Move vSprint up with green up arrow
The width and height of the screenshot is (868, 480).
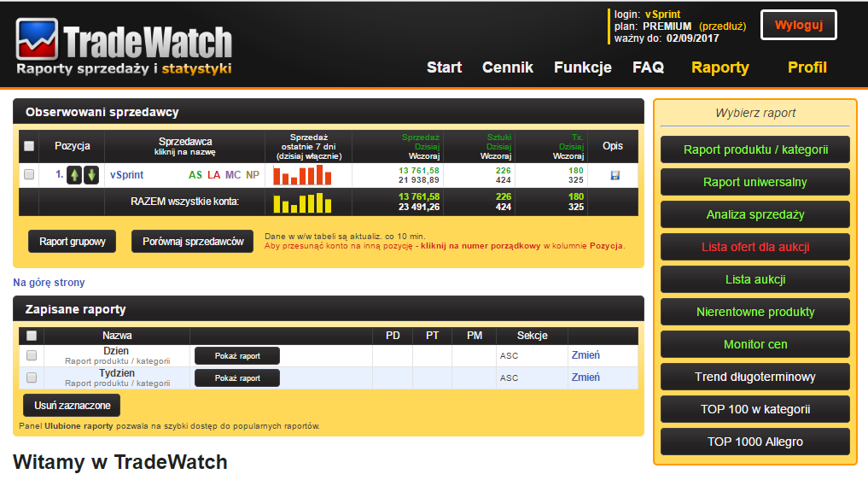click(74, 175)
